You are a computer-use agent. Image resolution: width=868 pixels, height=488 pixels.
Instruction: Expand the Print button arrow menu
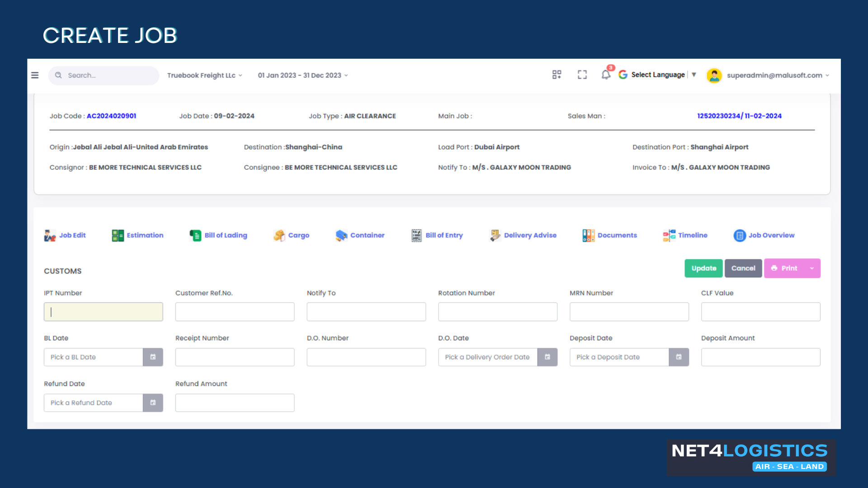click(812, 268)
